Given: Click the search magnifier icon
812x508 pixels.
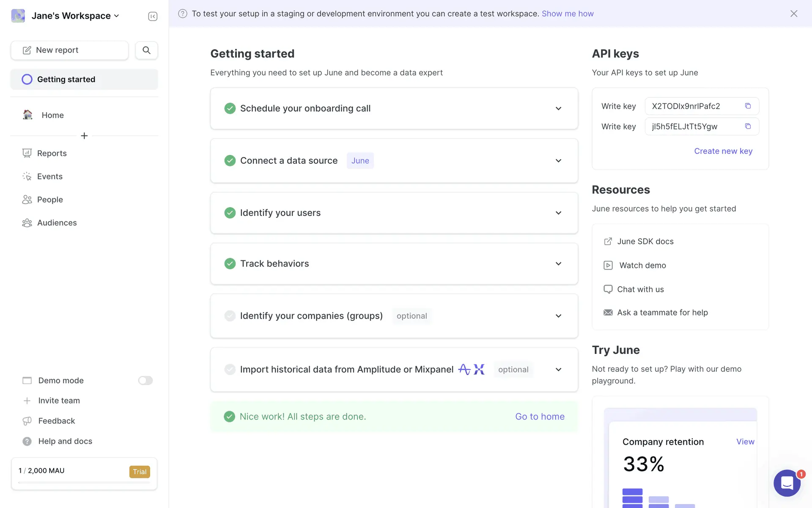Looking at the screenshot, I should 146,50.
